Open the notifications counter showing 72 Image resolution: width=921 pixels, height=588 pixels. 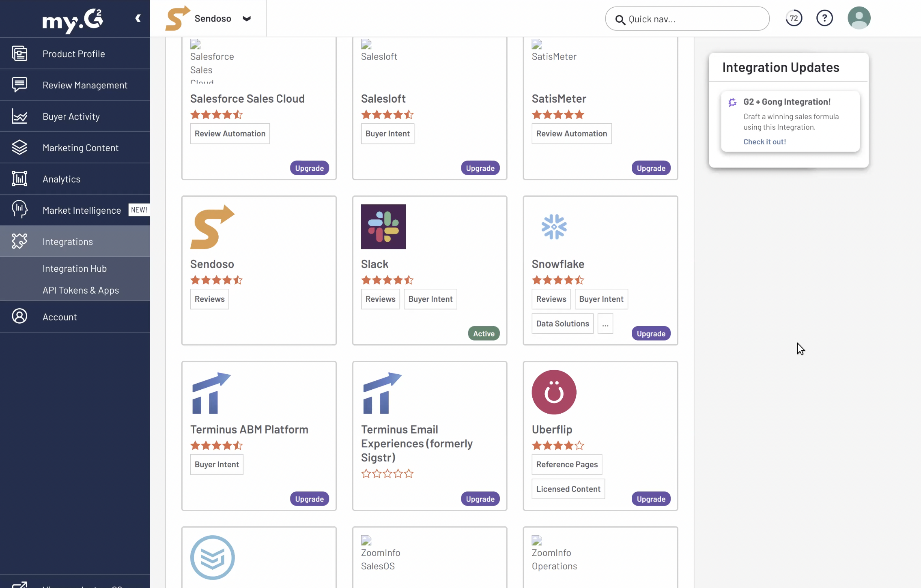[x=794, y=18]
